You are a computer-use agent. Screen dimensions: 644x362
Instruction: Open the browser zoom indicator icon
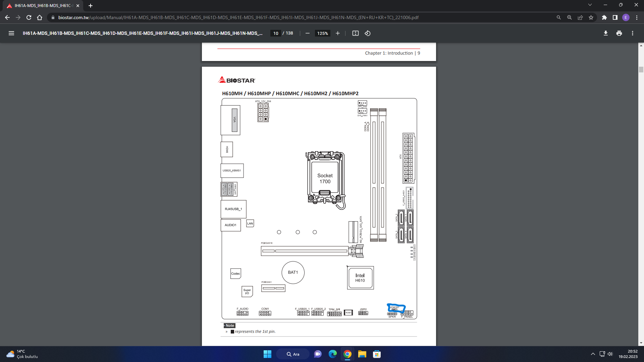click(x=569, y=17)
